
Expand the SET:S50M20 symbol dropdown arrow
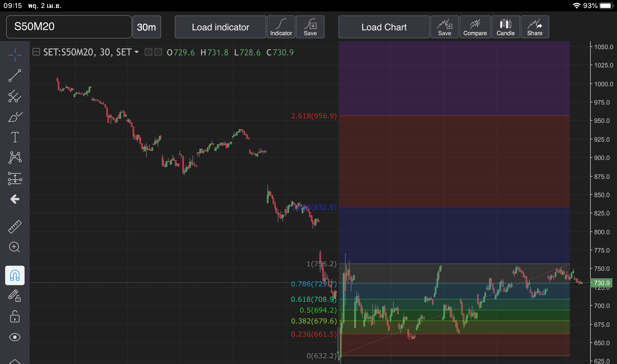pyautogui.click(x=137, y=52)
